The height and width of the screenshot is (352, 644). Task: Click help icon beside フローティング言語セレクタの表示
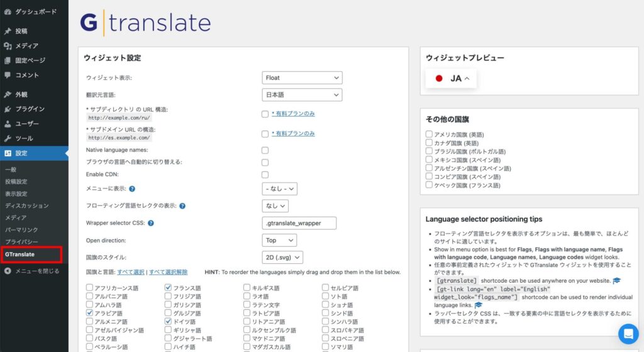(x=182, y=206)
